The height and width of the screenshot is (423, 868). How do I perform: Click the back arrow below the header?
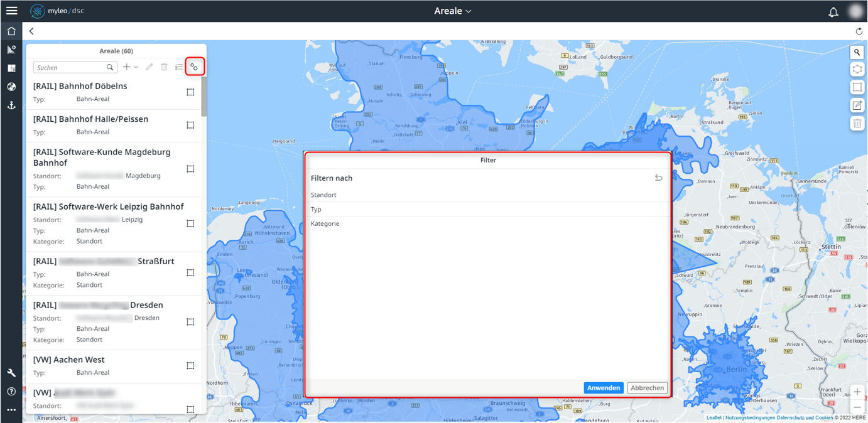(31, 31)
